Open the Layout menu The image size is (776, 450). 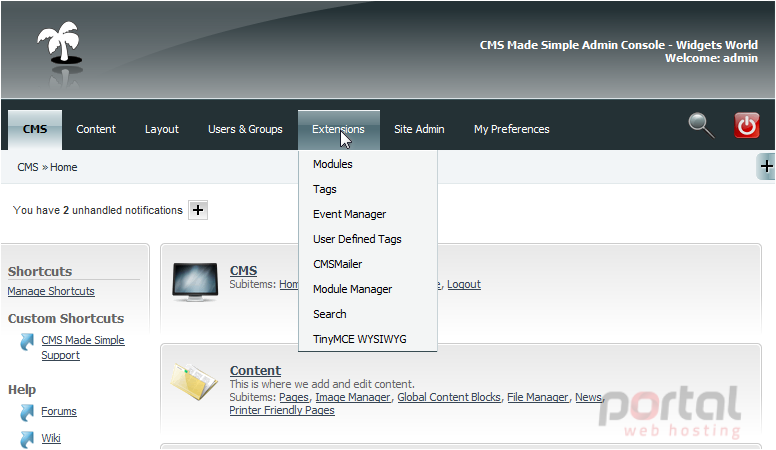click(x=162, y=129)
